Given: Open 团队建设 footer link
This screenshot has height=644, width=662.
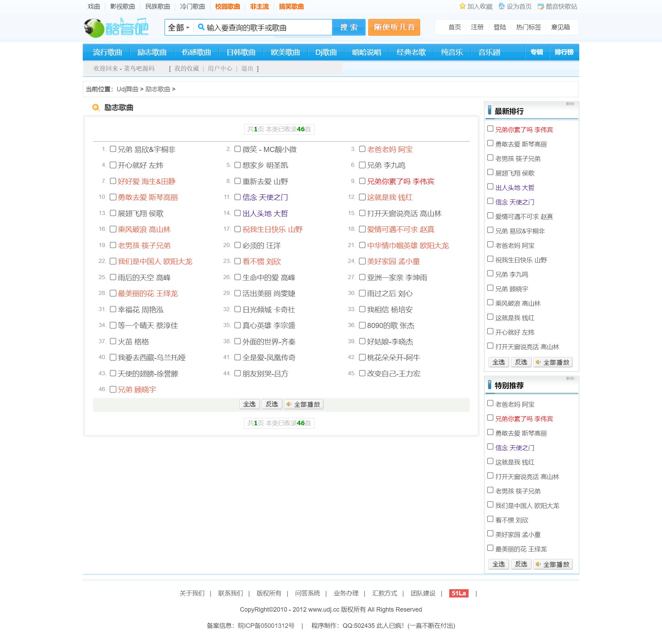Looking at the screenshot, I should [423, 593].
